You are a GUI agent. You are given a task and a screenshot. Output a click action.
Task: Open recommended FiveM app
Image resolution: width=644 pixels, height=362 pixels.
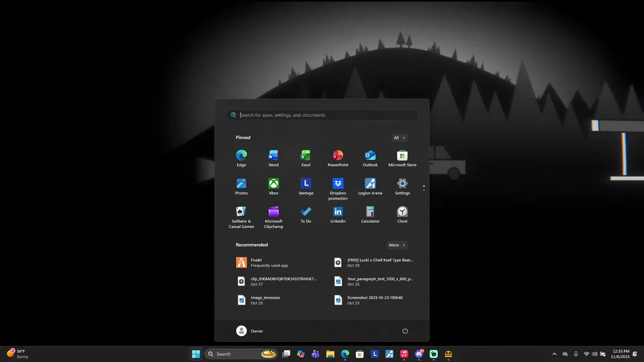pos(274,262)
